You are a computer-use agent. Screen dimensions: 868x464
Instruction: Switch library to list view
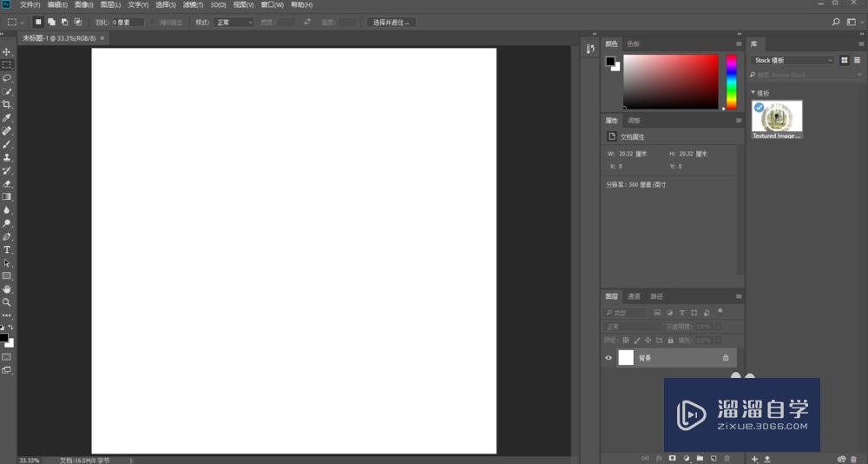(858, 60)
